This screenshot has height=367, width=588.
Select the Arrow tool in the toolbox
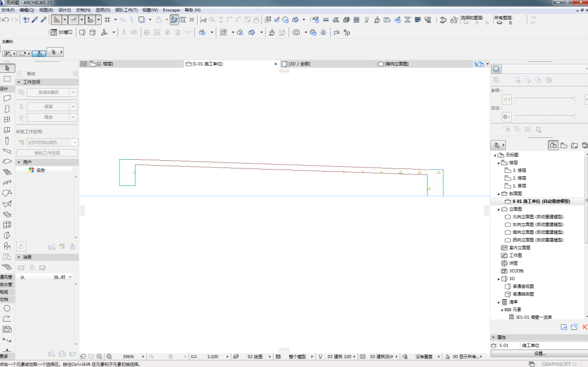click(x=7, y=68)
